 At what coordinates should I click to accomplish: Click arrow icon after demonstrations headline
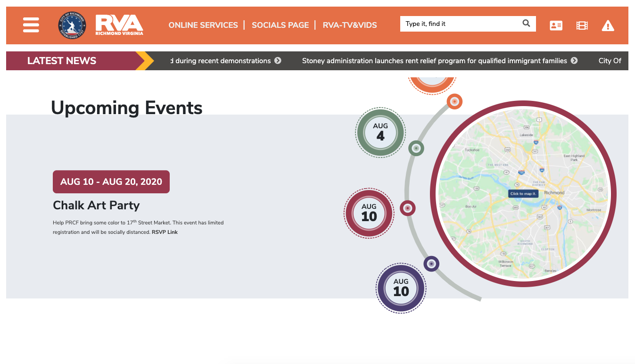pos(278,61)
